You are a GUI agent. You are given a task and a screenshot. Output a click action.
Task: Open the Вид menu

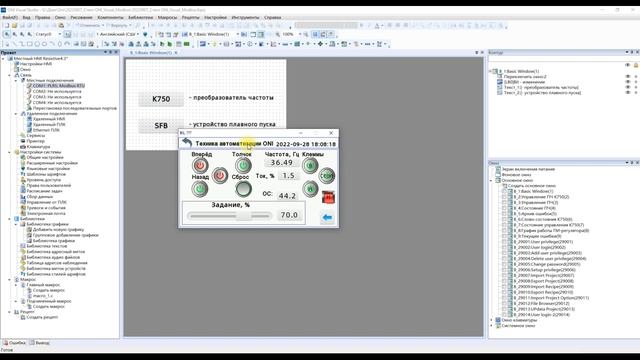click(27, 18)
